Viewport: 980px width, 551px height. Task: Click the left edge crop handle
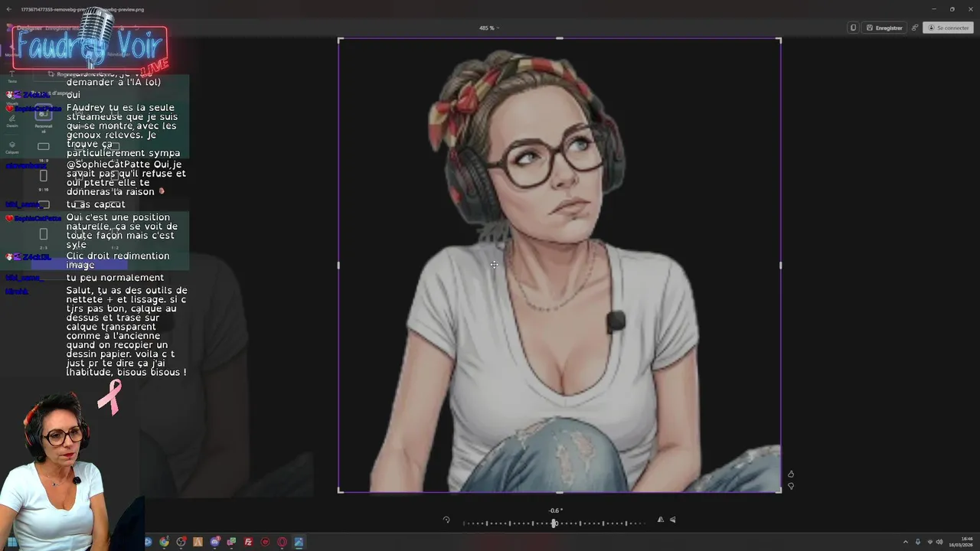click(x=338, y=265)
